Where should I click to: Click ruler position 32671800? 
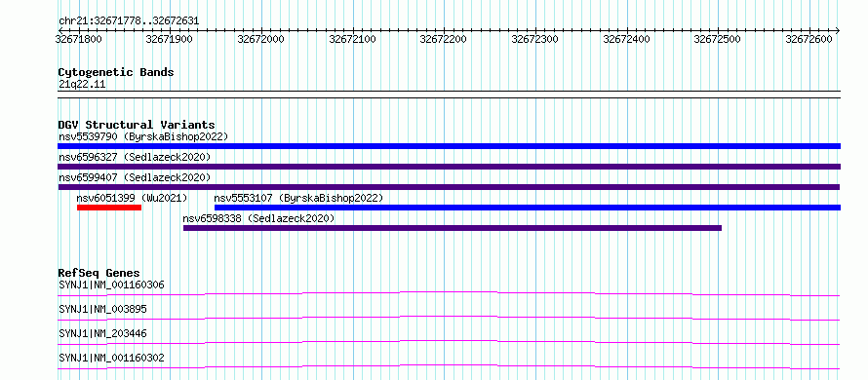click(79, 39)
